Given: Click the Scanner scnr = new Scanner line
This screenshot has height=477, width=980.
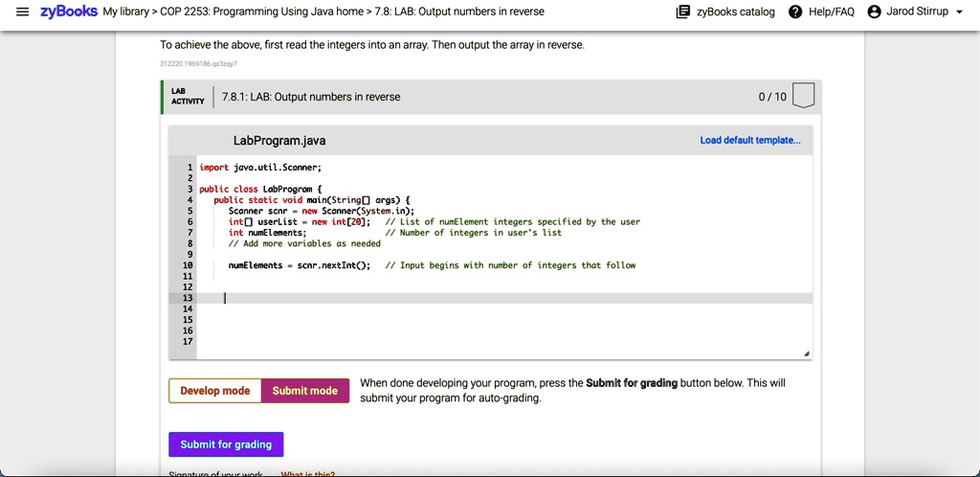Looking at the screenshot, I should (322, 211).
